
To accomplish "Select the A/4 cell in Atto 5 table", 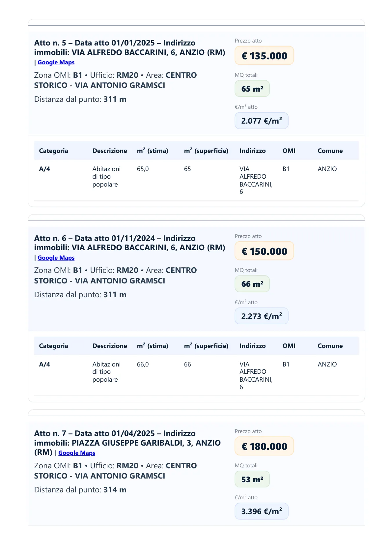I will (x=44, y=169).
